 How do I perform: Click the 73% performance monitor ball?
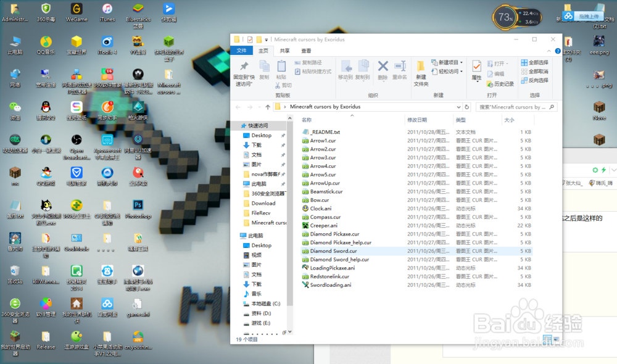(x=505, y=17)
